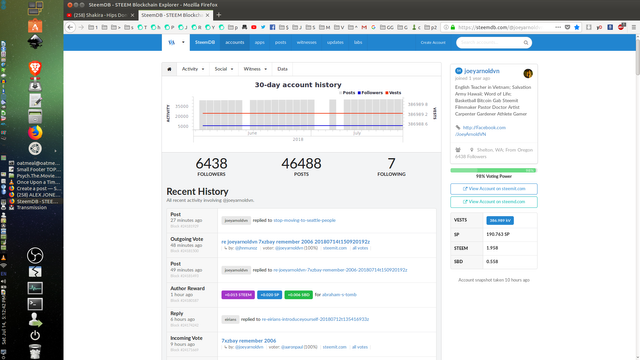Click the power button dock icon
640x360 pixels.
35,335
